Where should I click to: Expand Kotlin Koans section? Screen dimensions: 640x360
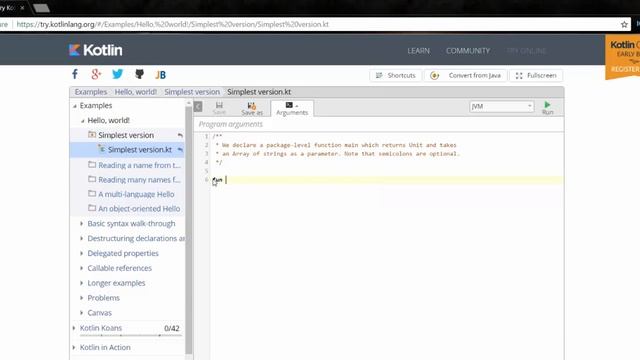[x=74, y=328]
